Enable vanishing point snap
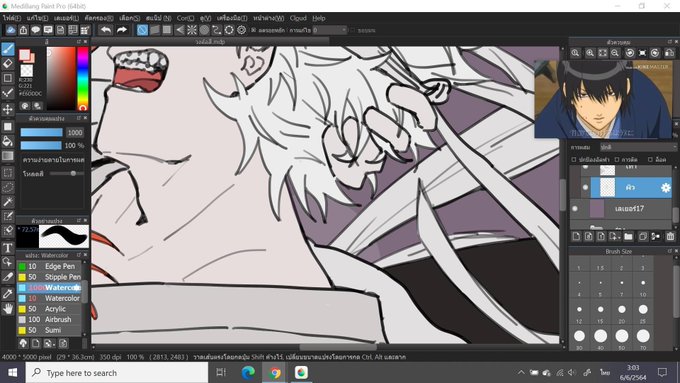Screen dimensions: 680x383 click(x=180, y=30)
